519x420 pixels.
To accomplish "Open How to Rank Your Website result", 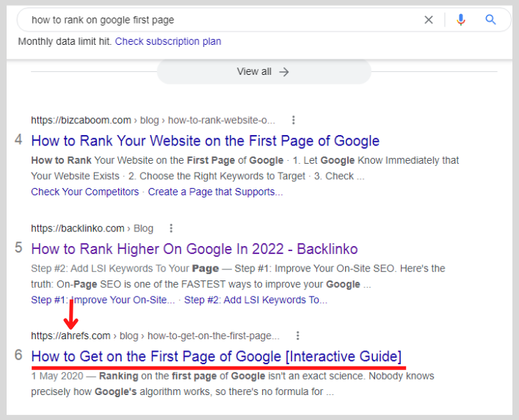I will pos(206,141).
